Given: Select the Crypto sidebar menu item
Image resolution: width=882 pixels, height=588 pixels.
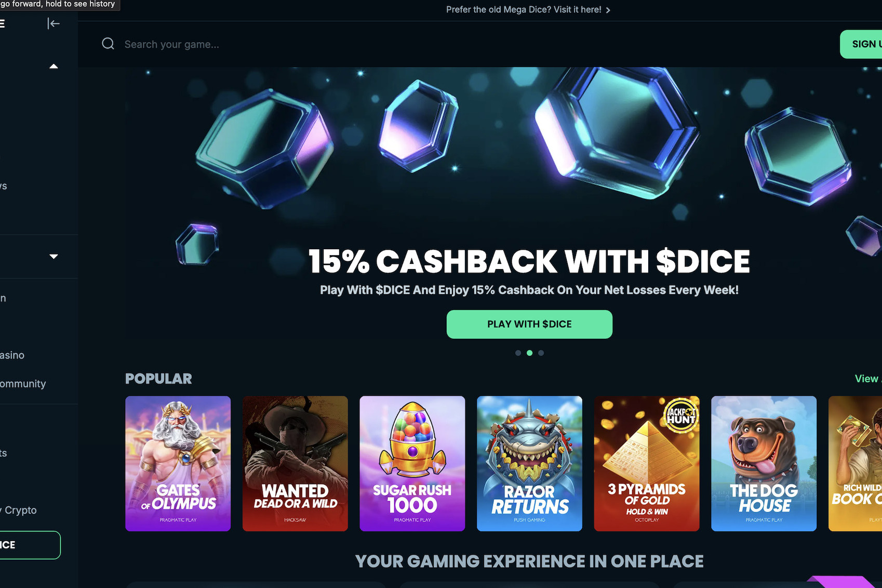Looking at the screenshot, I should point(19,510).
